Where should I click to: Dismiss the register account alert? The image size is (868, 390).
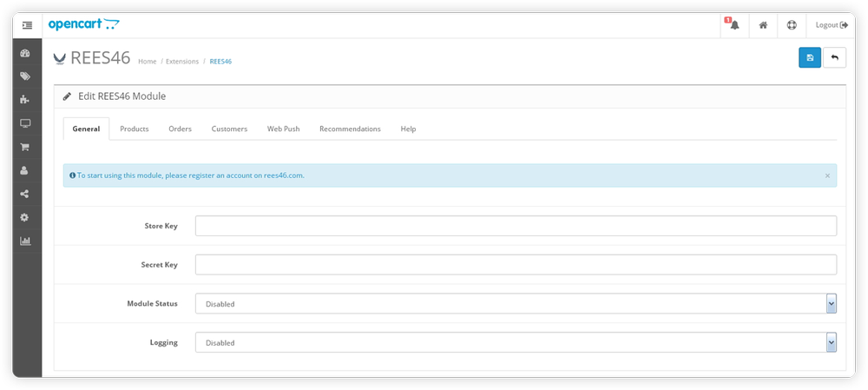pos(827,175)
